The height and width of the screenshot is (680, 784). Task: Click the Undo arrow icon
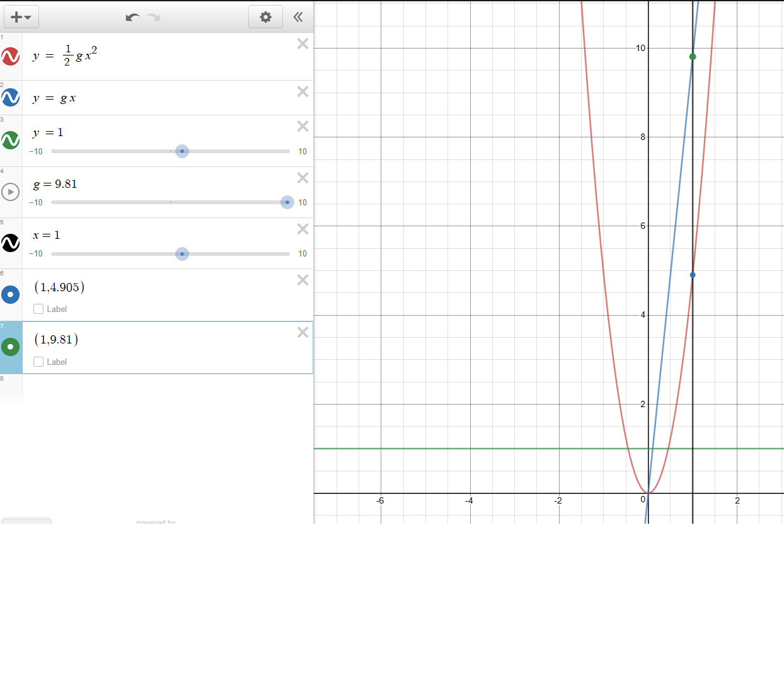[x=132, y=17]
